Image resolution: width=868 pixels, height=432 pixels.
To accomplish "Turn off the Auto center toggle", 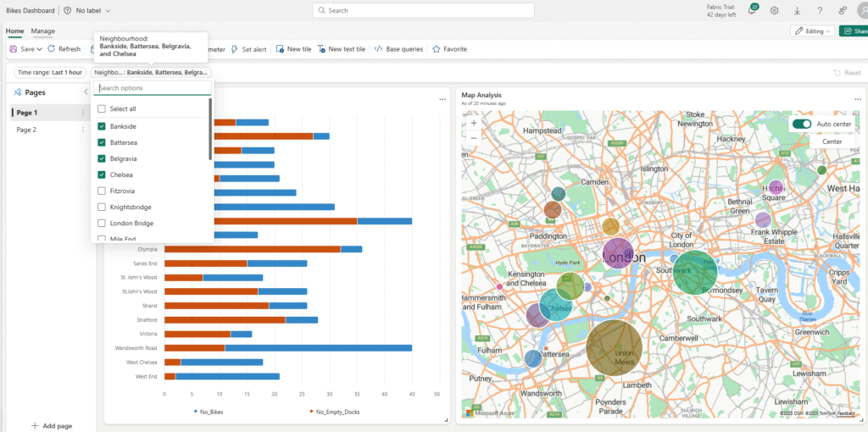I will 801,124.
